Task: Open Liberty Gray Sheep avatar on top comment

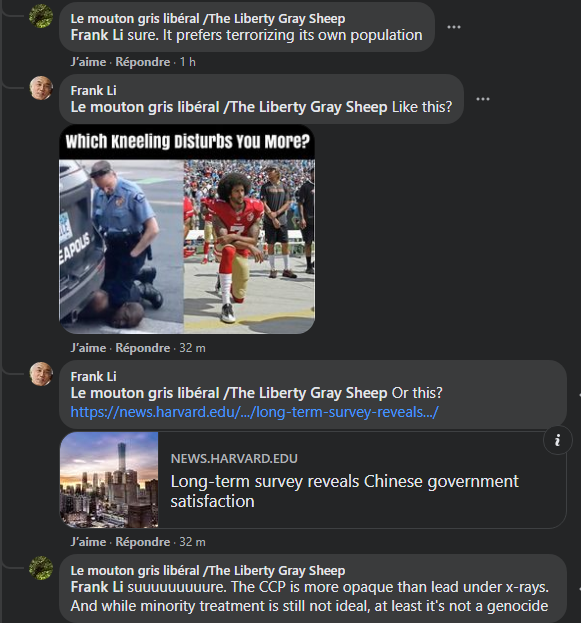Action: (x=41, y=16)
